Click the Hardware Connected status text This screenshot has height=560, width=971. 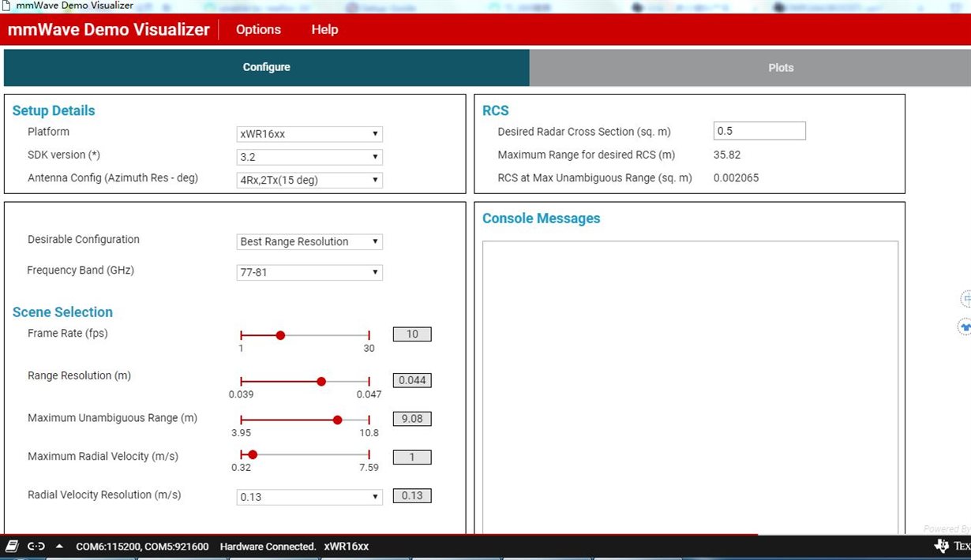pos(268,547)
